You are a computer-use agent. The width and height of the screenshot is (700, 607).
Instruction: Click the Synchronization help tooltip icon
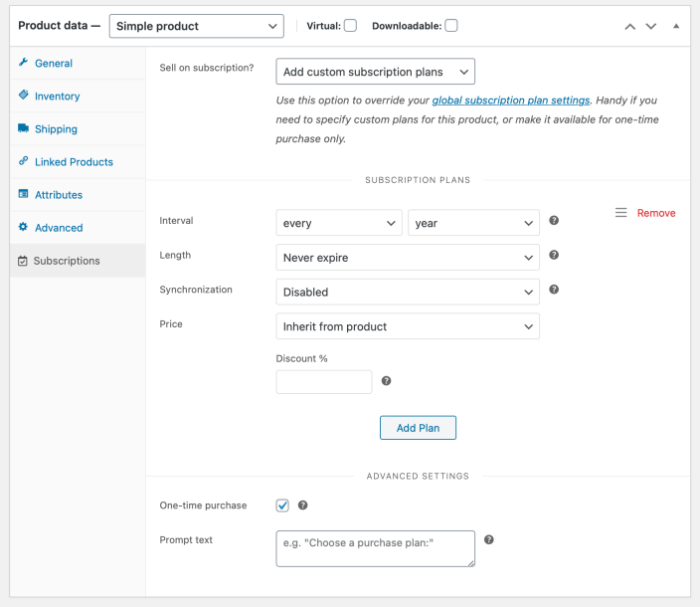tap(554, 290)
